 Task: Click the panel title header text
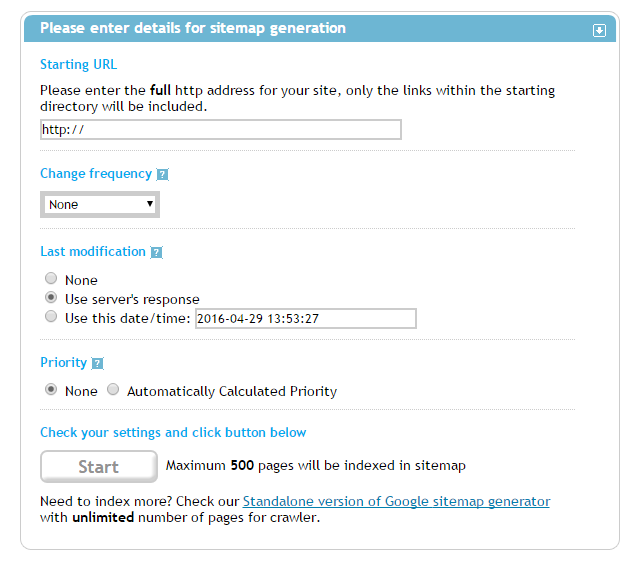tap(193, 28)
